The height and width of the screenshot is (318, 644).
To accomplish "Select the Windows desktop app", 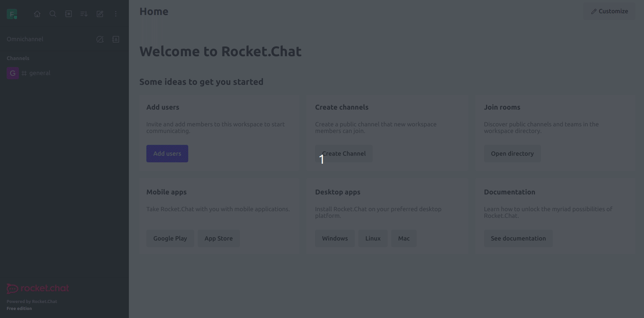I will (335, 238).
